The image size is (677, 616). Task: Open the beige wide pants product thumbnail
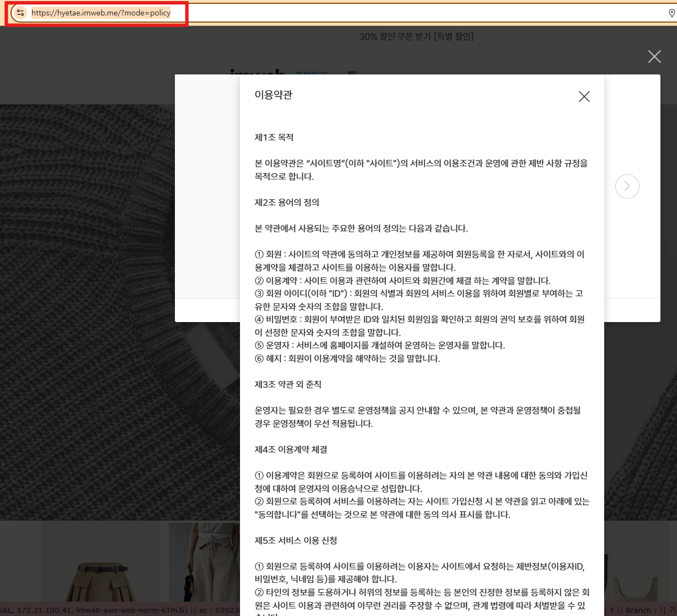[x=204, y=563]
